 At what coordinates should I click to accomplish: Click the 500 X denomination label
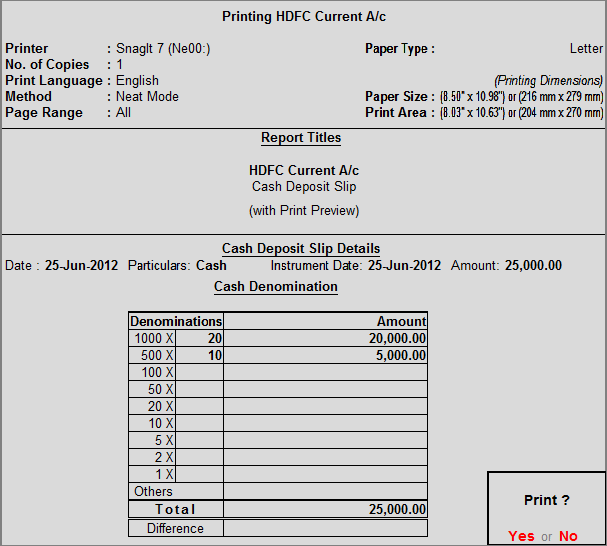157,355
